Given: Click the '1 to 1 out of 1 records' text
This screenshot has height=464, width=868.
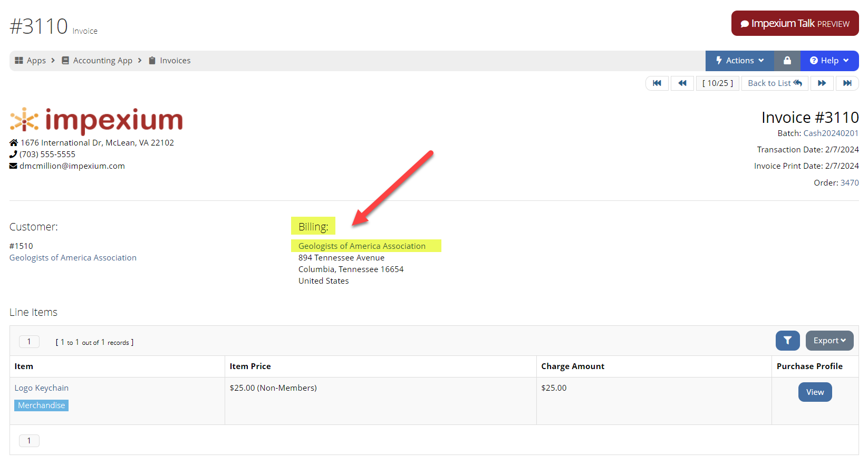Looking at the screenshot, I should click(94, 342).
